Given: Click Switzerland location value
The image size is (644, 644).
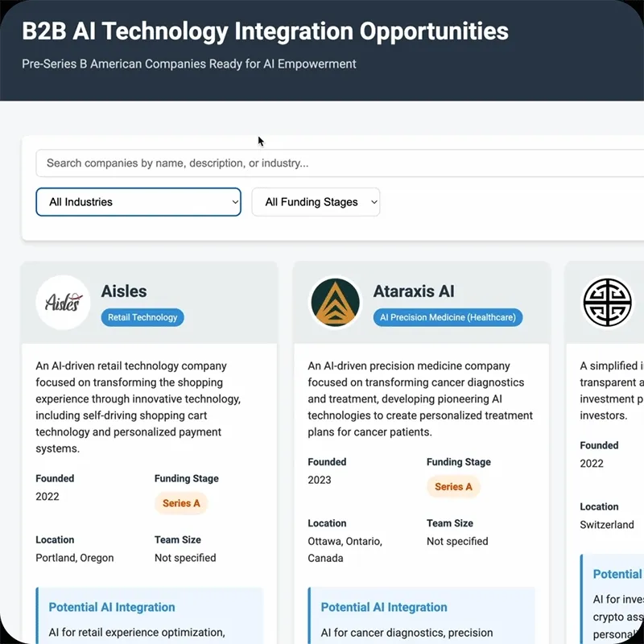Looking at the screenshot, I should point(607,525).
